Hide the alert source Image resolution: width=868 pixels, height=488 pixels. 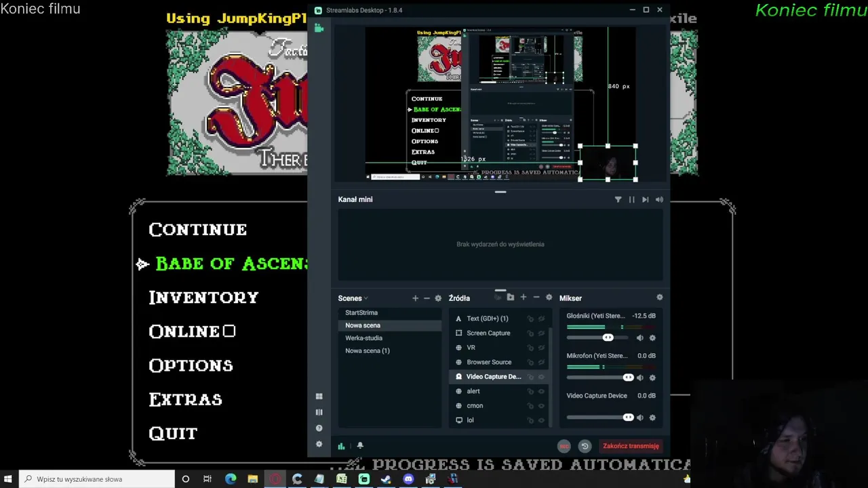click(x=541, y=392)
